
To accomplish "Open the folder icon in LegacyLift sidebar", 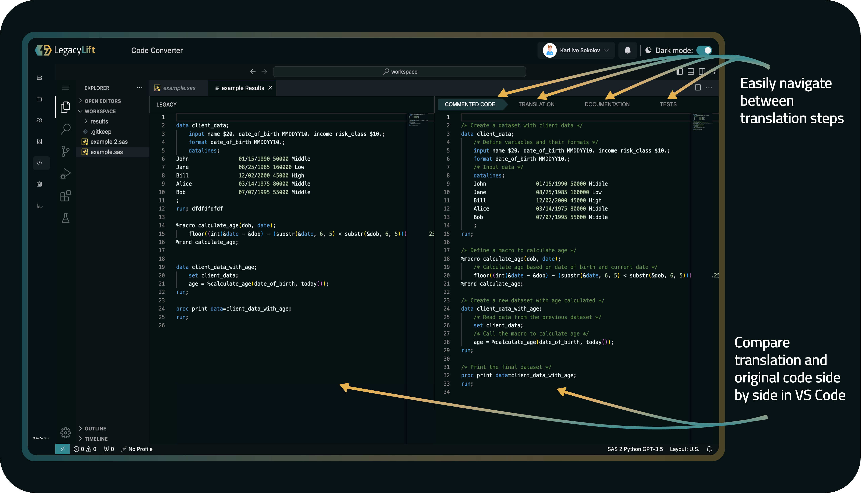I will click(x=39, y=99).
